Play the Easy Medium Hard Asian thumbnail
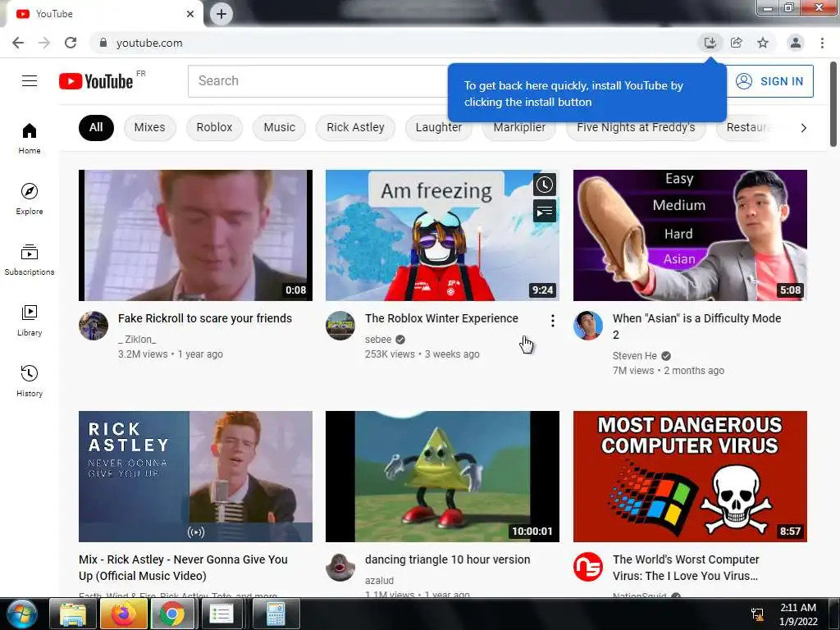 coord(690,235)
